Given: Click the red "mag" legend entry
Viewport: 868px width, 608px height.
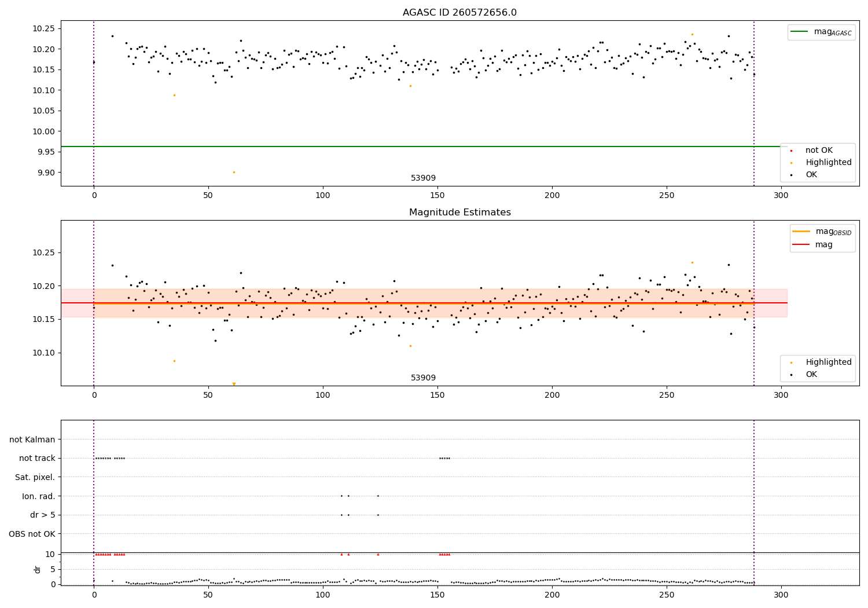Looking at the screenshot, I should (813, 244).
